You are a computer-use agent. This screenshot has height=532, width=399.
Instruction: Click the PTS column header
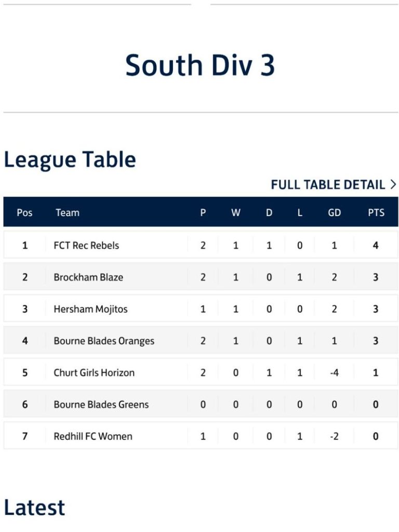click(376, 212)
